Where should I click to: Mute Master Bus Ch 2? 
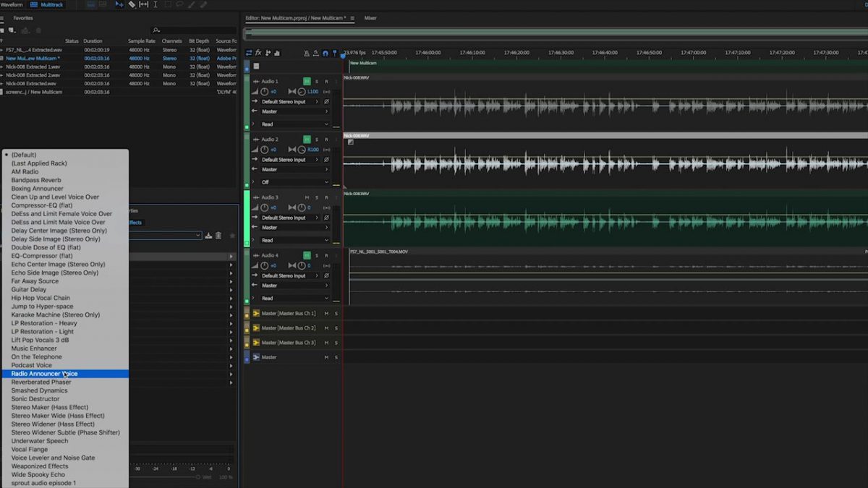(x=326, y=328)
